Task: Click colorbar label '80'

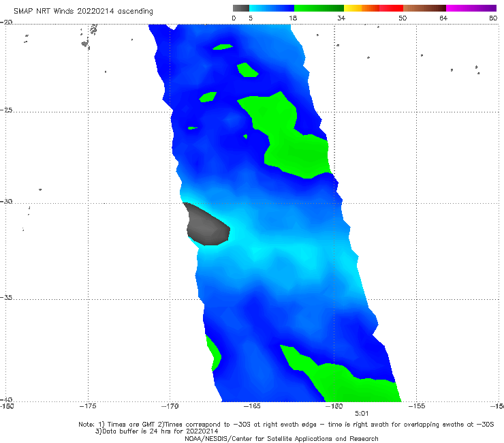Action: point(493,18)
